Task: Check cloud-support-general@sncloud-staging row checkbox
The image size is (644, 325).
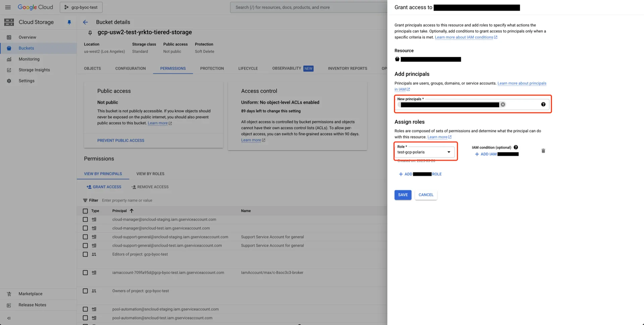Action: click(85, 237)
